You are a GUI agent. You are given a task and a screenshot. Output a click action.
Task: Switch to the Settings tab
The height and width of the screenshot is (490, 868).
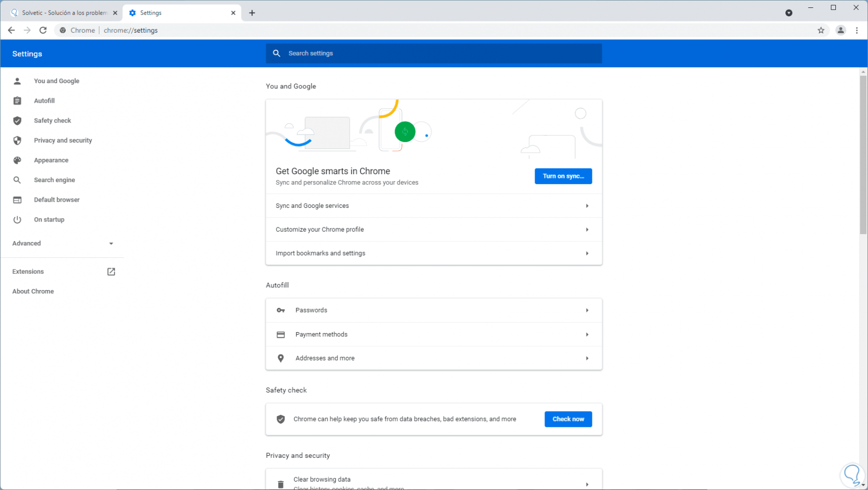(182, 13)
